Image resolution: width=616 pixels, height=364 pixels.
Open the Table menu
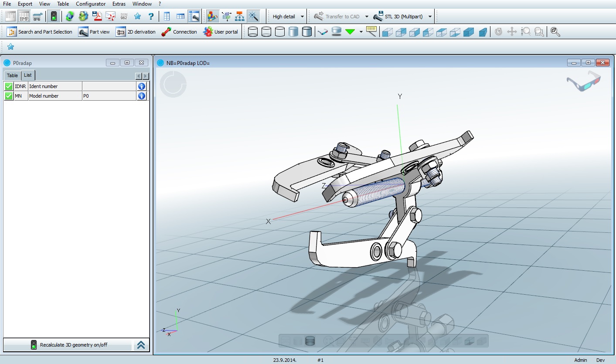63,4
